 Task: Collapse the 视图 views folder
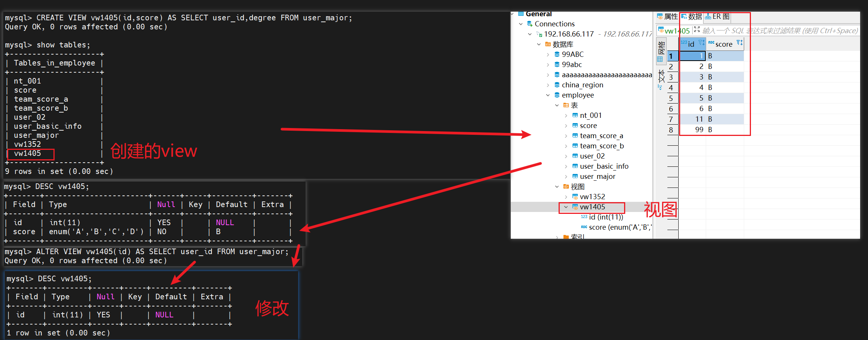[x=557, y=187]
